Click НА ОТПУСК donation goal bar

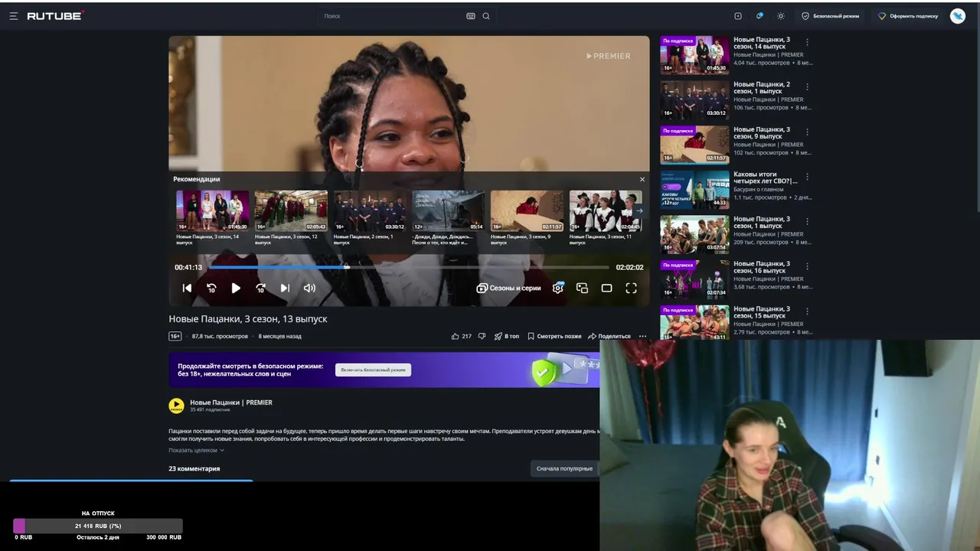(x=98, y=526)
